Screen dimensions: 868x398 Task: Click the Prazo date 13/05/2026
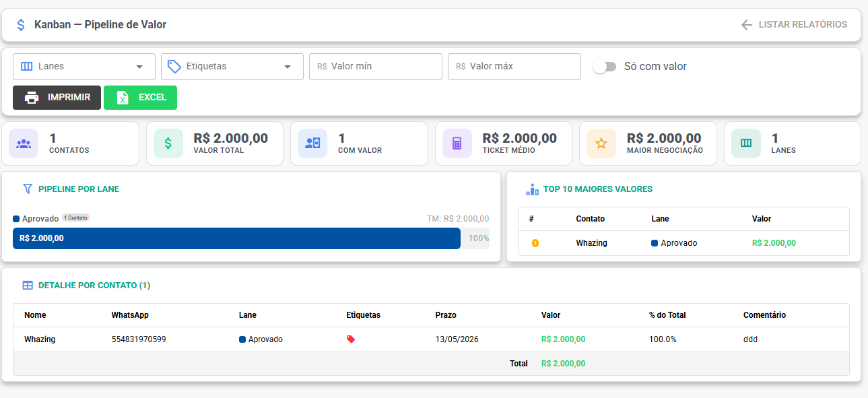tap(457, 339)
